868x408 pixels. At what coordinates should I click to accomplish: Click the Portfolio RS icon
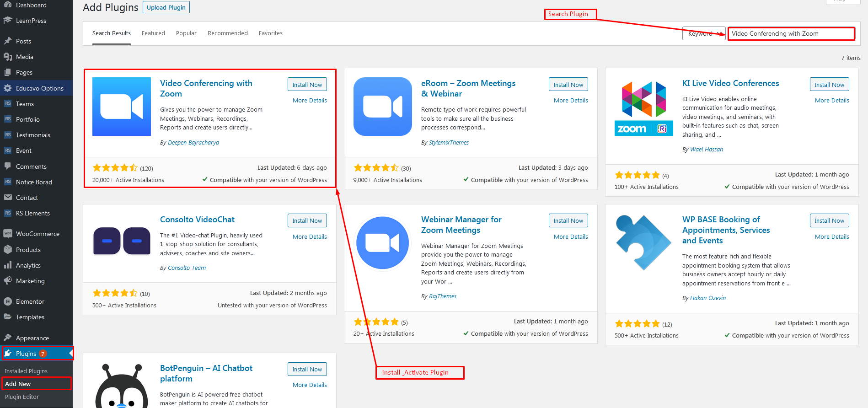(8, 119)
